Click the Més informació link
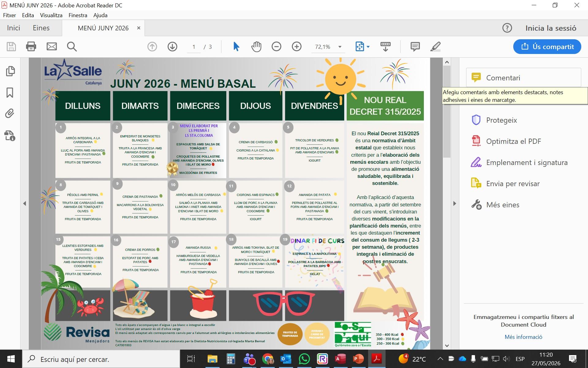Screen dimensions: 588x368 (523, 337)
